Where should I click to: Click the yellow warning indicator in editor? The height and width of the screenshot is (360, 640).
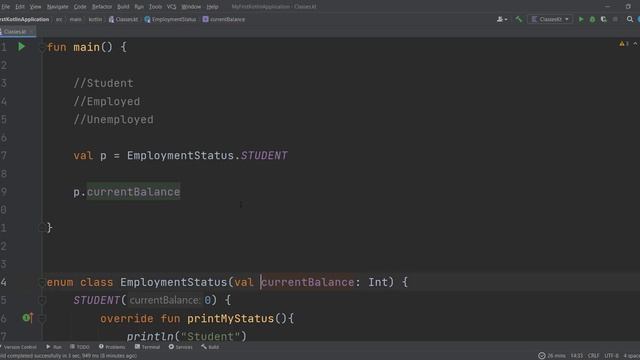[623, 43]
